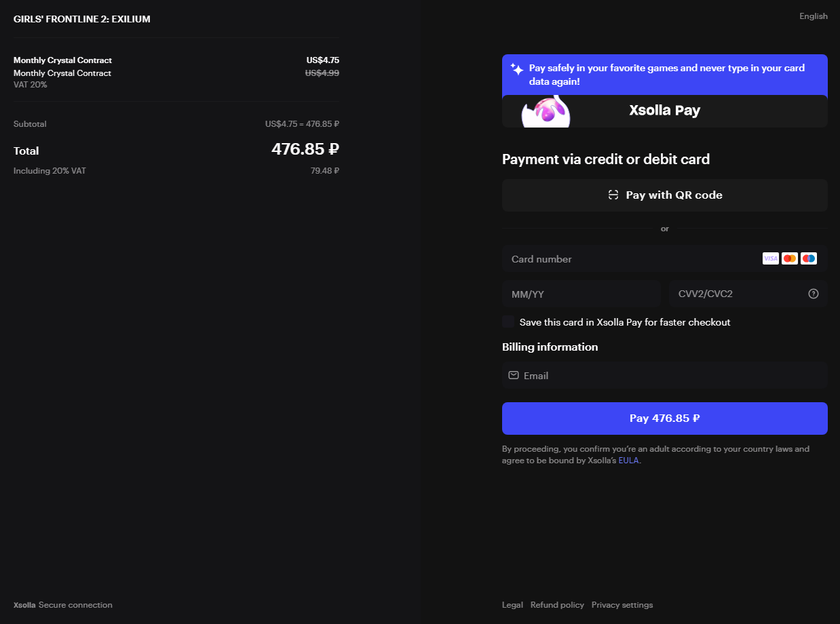Open the Legal footer link

click(512, 605)
